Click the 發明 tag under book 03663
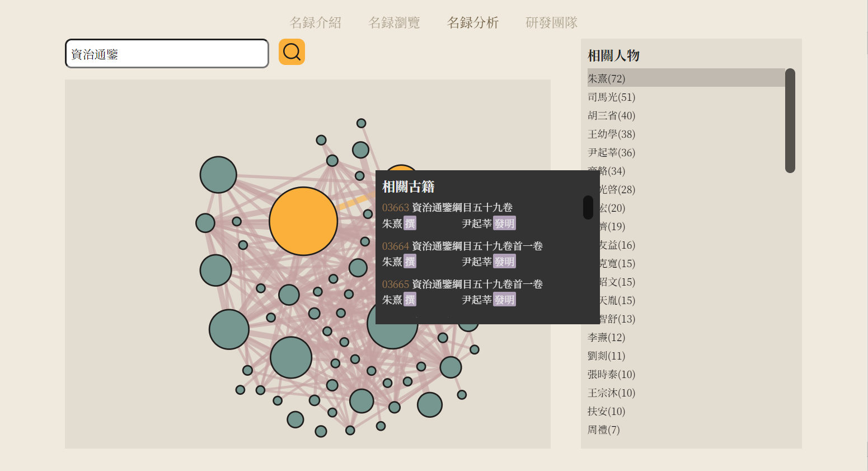 [504, 223]
